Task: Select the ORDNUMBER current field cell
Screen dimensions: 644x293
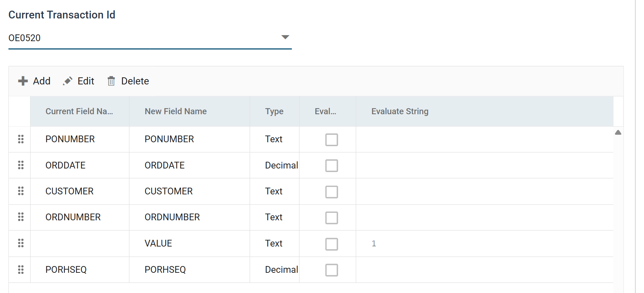Action: click(80, 217)
